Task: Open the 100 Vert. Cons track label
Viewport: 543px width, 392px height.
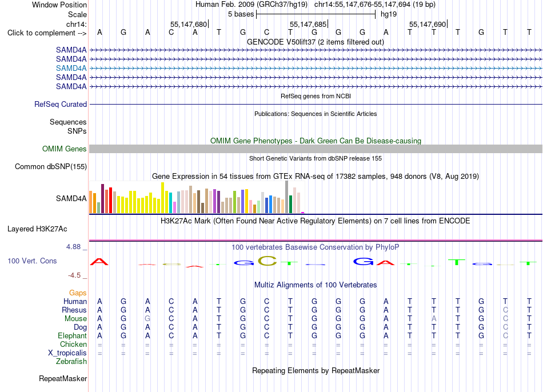Action: (x=32, y=261)
